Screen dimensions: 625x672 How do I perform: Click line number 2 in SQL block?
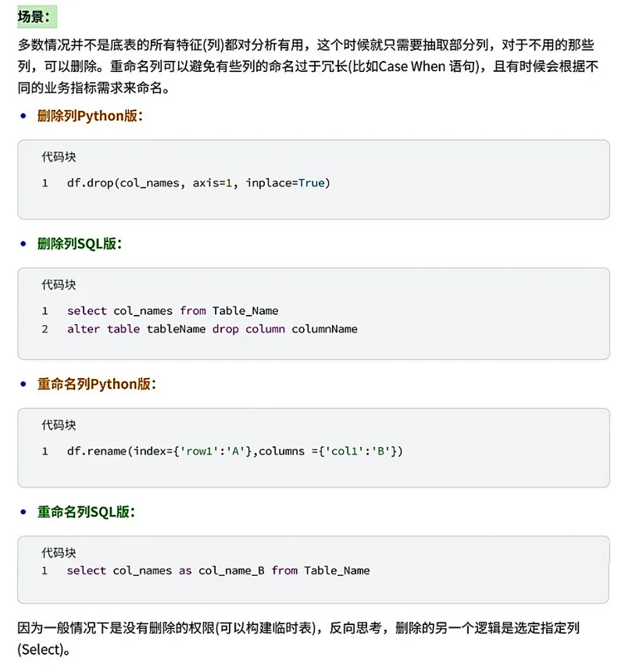pyautogui.click(x=45, y=329)
